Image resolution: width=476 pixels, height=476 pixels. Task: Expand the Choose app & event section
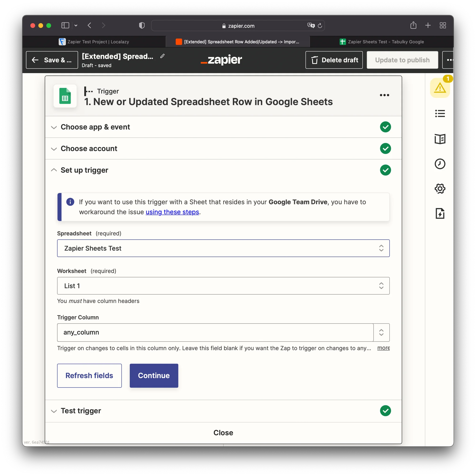tap(95, 127)
